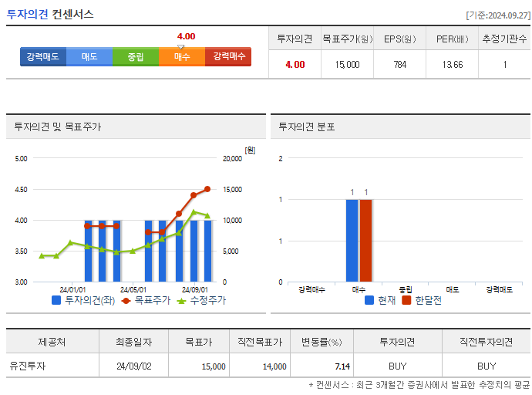Click the red 4.00 value above rating bar
532x395 pixels.
coord(186,36)
